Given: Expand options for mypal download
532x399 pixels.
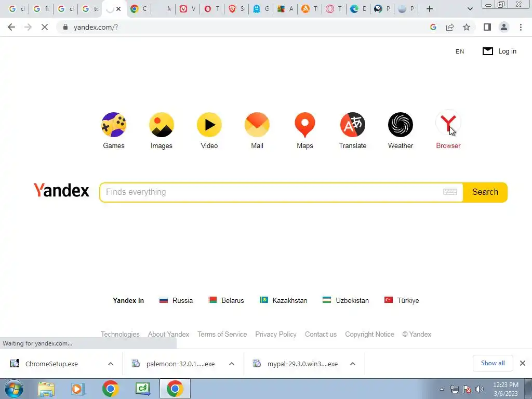Looking at the screenshot, I should point(353,364).
